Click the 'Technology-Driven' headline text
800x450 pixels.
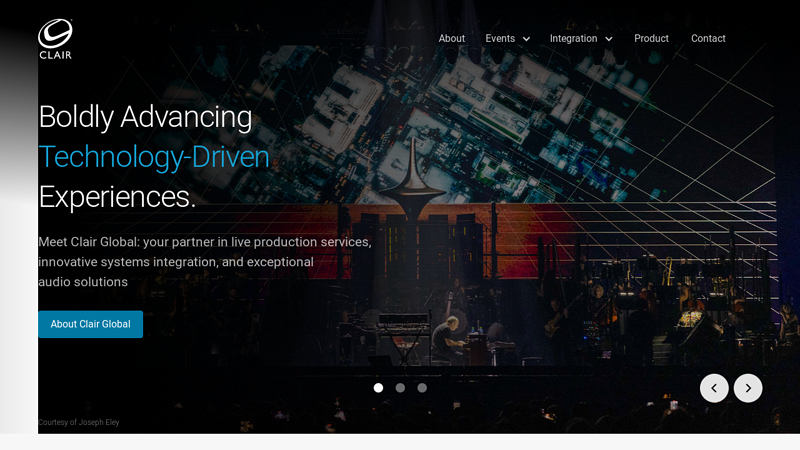click(154, 157)
